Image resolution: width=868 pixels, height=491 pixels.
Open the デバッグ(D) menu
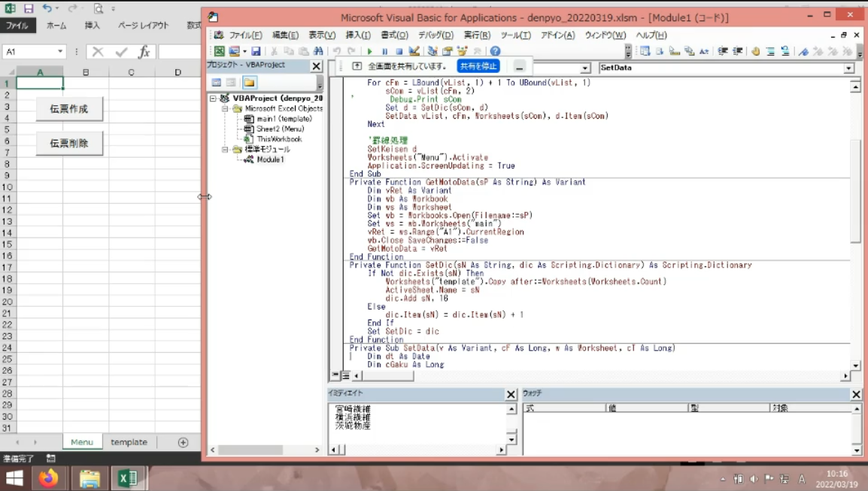(x=436, y=35)
